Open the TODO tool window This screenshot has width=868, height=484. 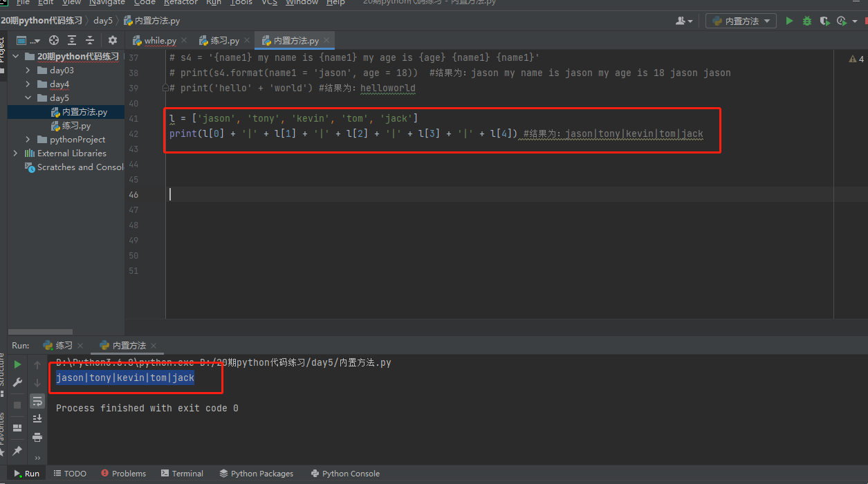pyautogui.click(x=70, y=474)
